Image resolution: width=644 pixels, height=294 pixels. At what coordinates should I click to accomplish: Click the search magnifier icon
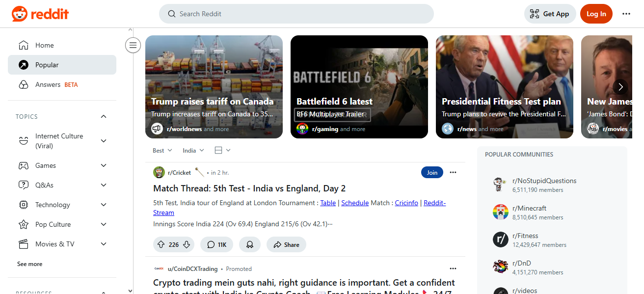point(172,14)
